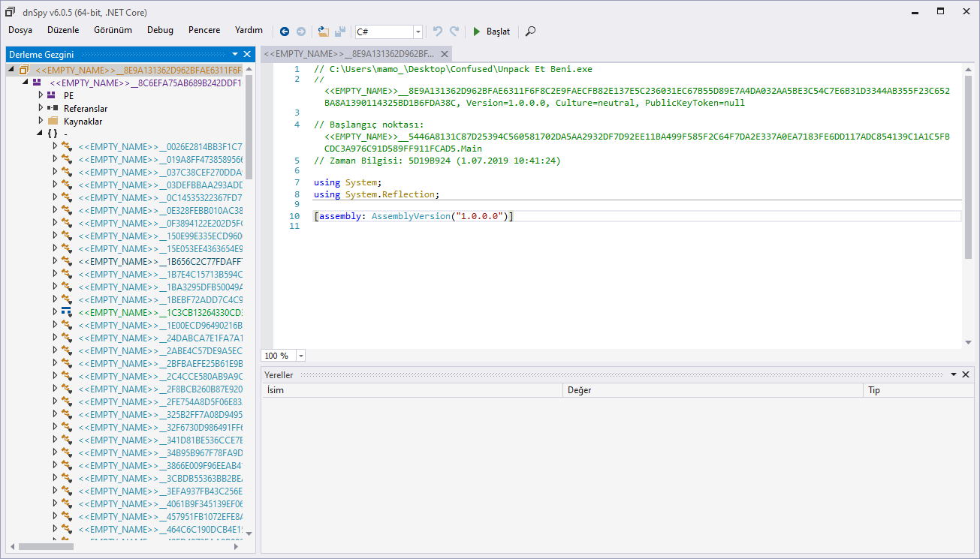Close the EMPTY_NAME 8E9A131362D962BF document tab
The width and height of the screenshot is (980, 559).
coord(445,54)
